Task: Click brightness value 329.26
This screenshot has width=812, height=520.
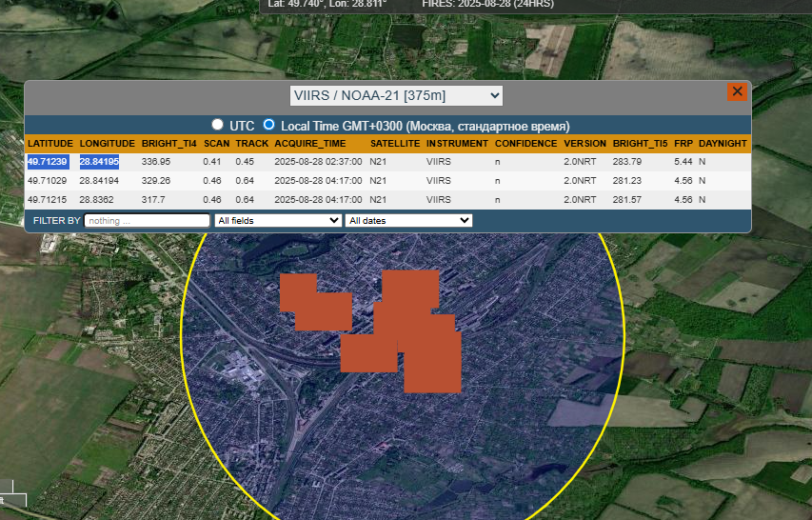Action: (x=156, y=181)
